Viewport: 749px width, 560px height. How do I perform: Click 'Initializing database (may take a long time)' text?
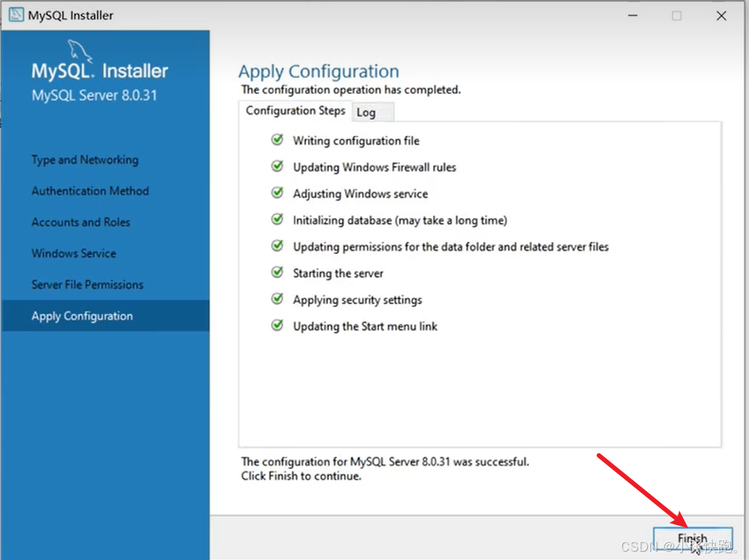[400, 220]
